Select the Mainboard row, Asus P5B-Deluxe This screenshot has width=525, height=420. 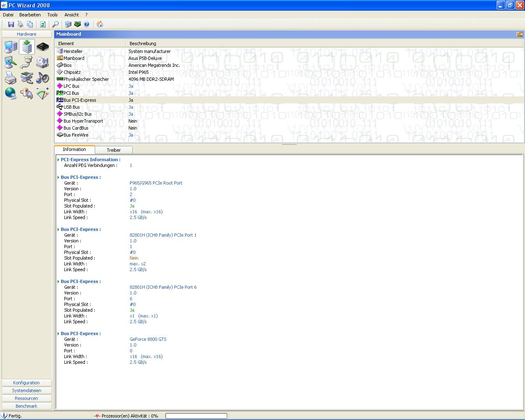tap(289, 58)
